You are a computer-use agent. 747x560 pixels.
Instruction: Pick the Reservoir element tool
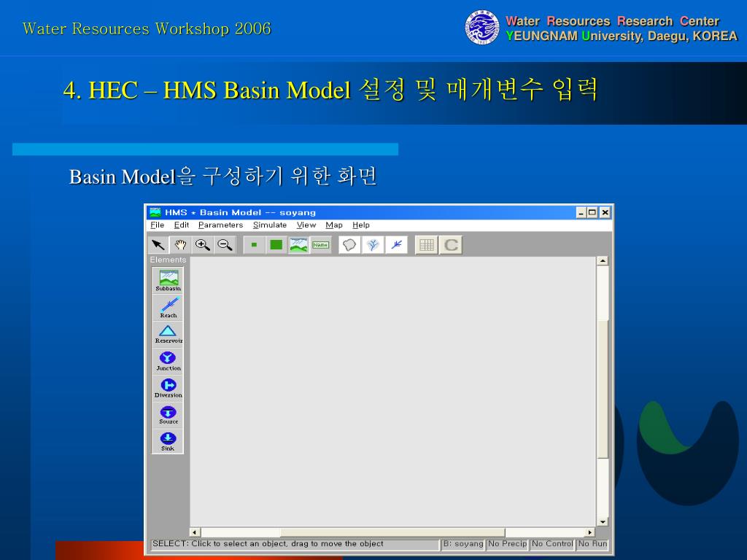pyautogui.click(x=168, y=334)
